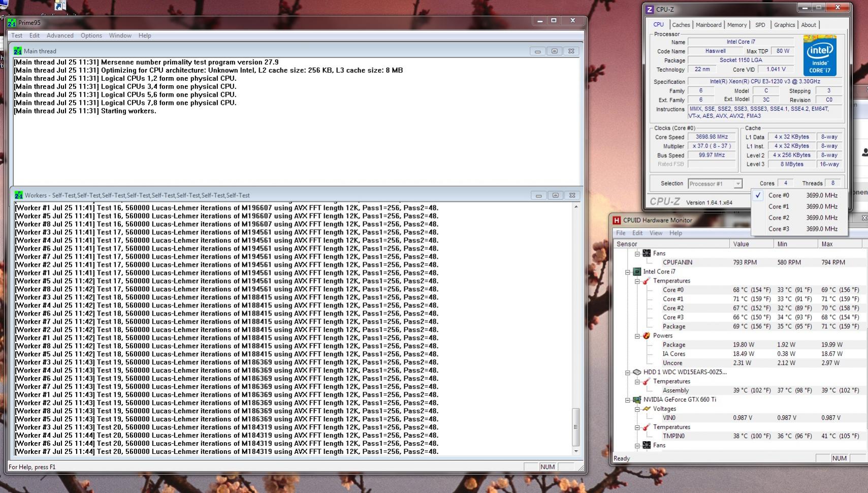Open the Help menu in Prime95
Image resolution: width=868 pixels, height=493 pixels.
coord(145,36)
